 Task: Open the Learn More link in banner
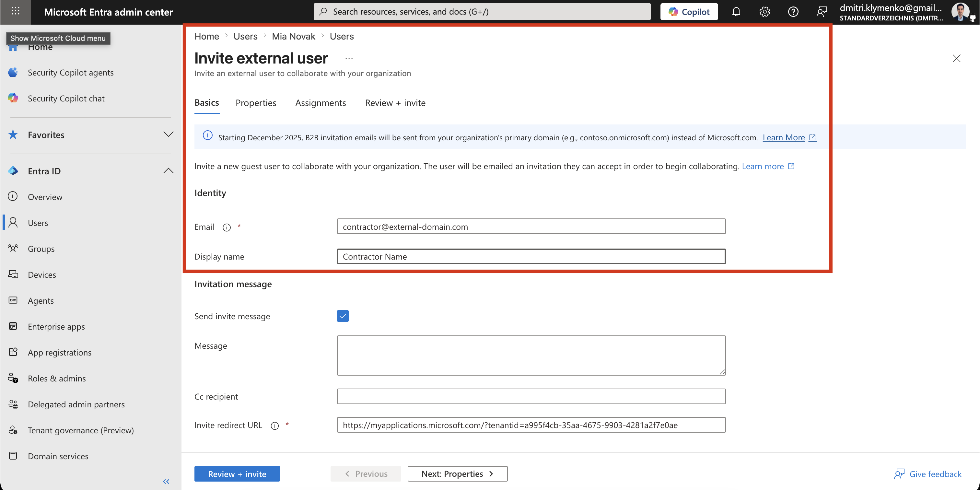tap(789, 137)
